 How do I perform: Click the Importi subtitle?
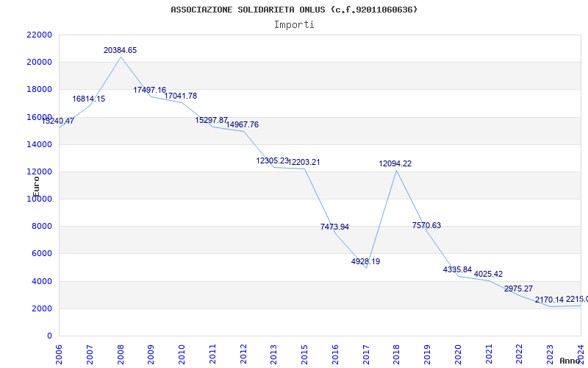(x=294, y=25)
